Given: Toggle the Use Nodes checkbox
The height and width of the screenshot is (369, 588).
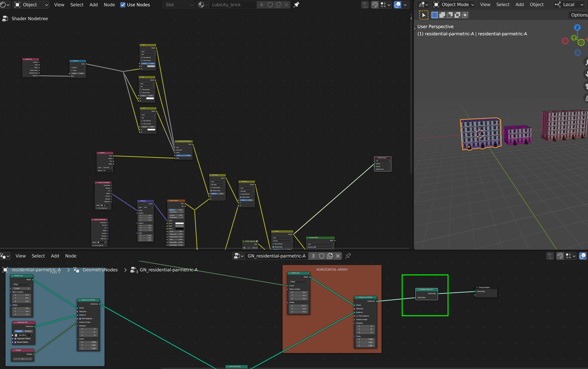Looking at the screenshot, I should coord(123,5).
